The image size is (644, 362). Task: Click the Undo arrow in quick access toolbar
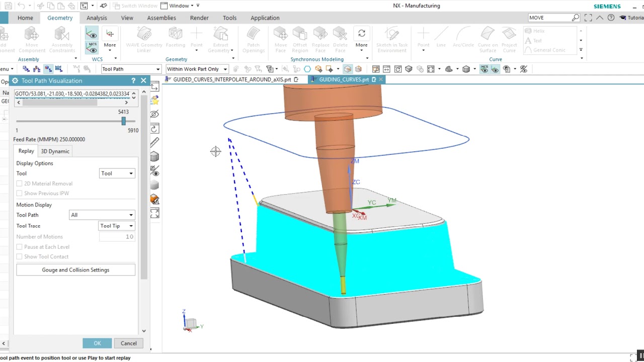pyautogui.click(x=21, y=6)
